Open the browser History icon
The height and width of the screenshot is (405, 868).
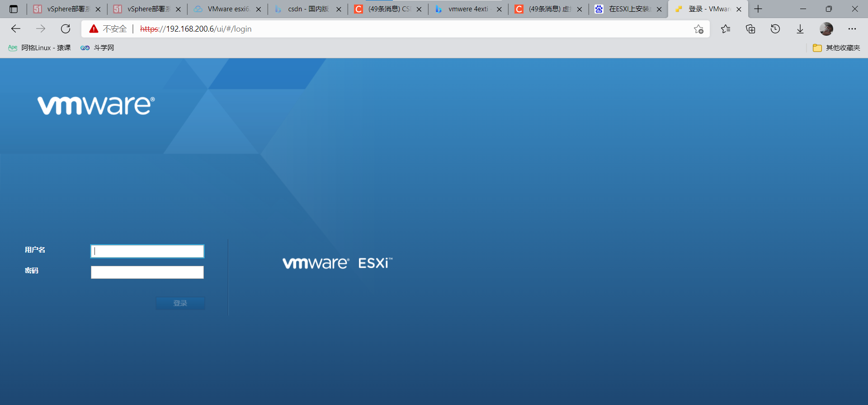(775, 29)
